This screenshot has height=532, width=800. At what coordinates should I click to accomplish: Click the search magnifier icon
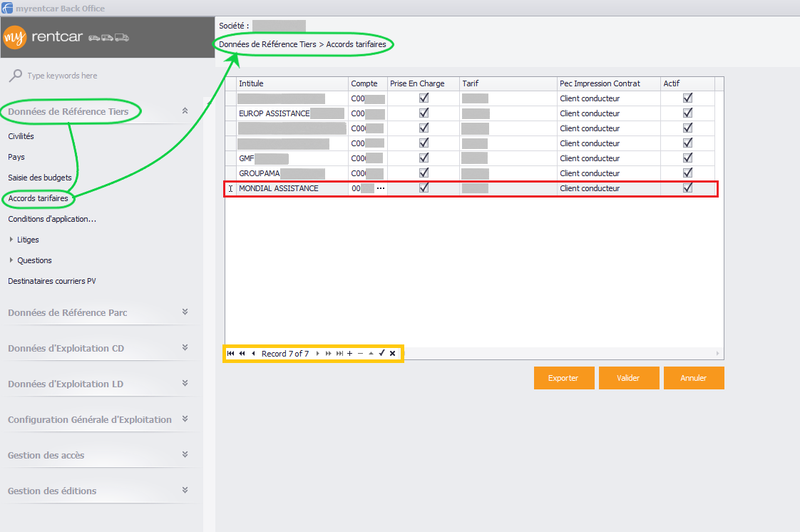click(x=16, y=76)
